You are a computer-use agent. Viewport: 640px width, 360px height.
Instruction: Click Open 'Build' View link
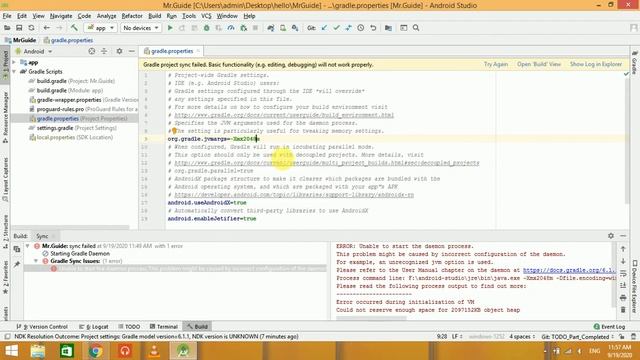click(539, 64)
